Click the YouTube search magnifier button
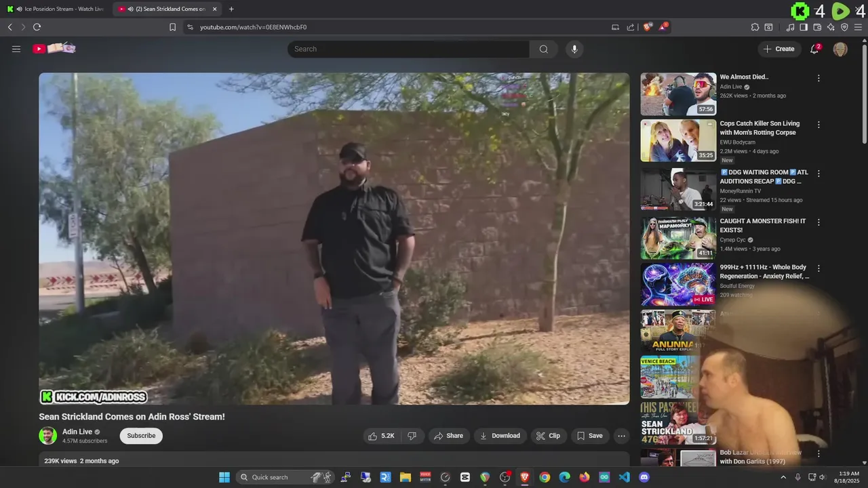The width and height of the screenshot is (868, 488). click(x=544, y=49)
